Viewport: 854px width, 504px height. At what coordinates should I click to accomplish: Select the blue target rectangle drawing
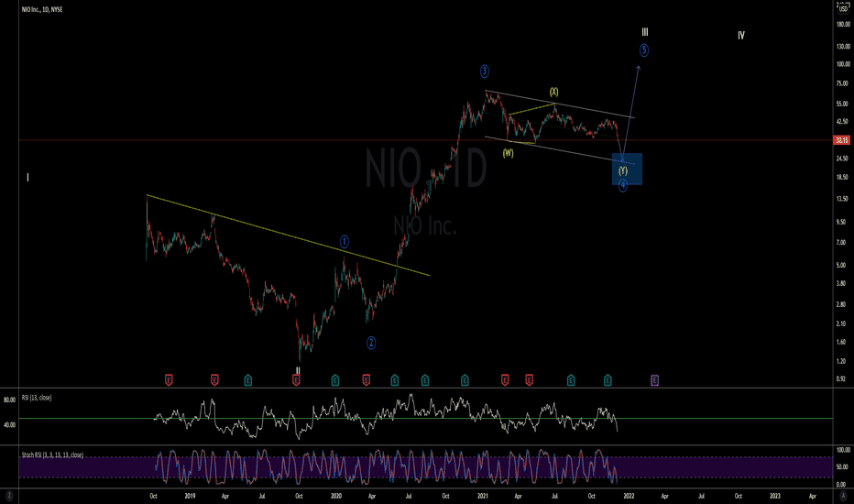click(x=627, y=169)
